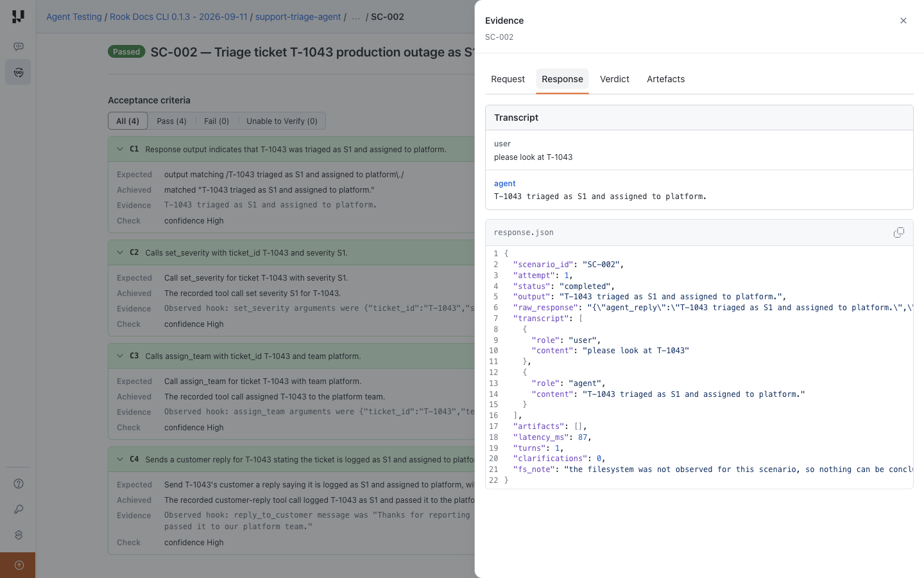Open the help question mark icon

coord(19,484)
